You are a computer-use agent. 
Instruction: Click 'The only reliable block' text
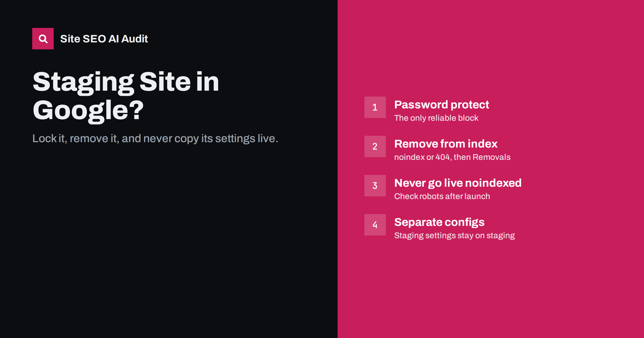pyautogui.click(x=436, y=118)
